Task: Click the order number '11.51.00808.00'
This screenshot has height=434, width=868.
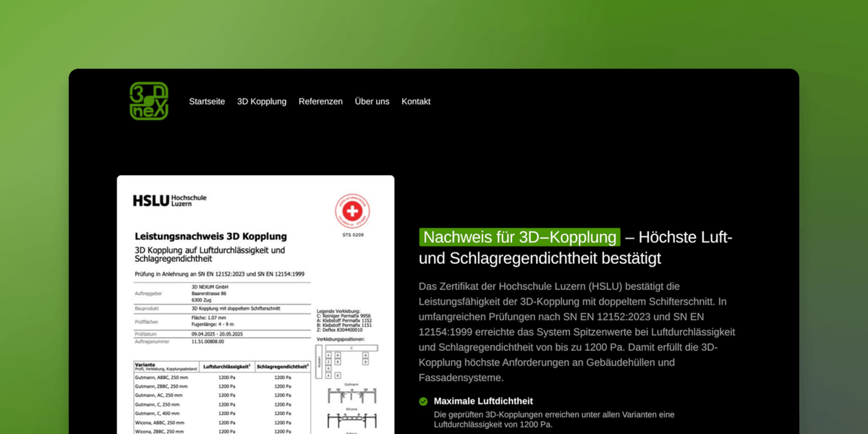Action: coord(208,341)
